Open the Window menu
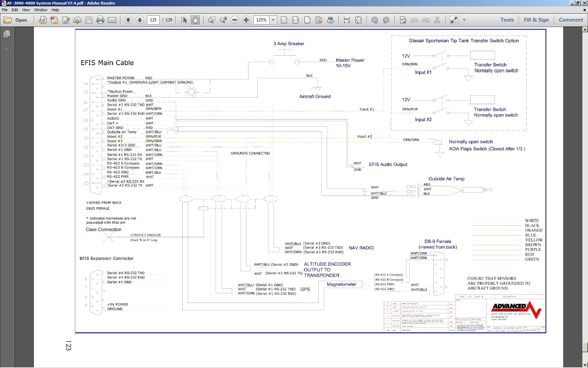588x368 pixels. pyautogui.click(x=41, y=10)
